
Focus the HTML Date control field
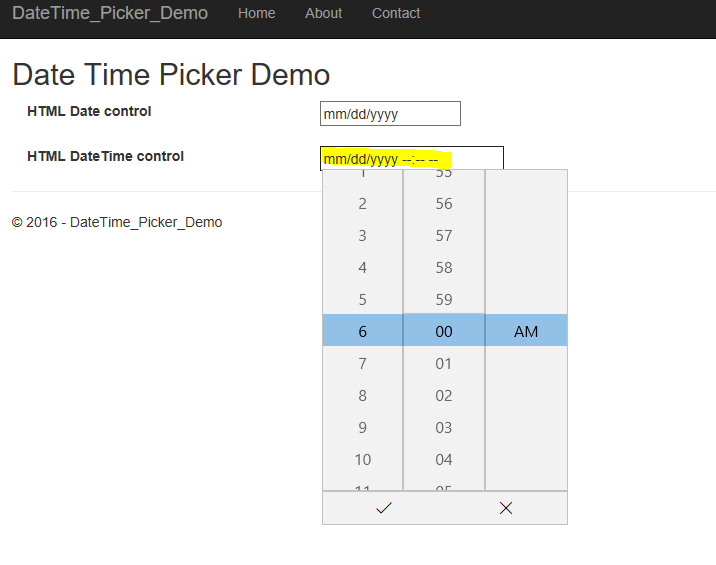coord(390,114)
